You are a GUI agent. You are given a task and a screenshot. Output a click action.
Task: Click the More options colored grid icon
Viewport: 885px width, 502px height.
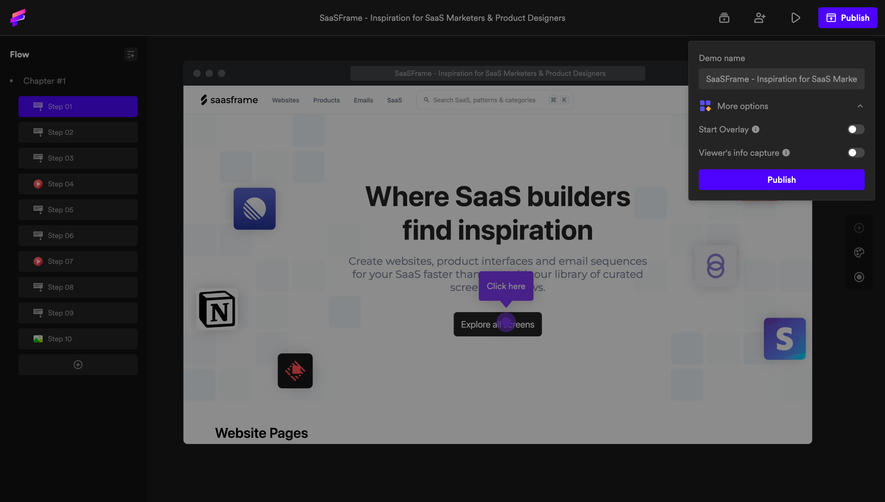tap(705, 106)
